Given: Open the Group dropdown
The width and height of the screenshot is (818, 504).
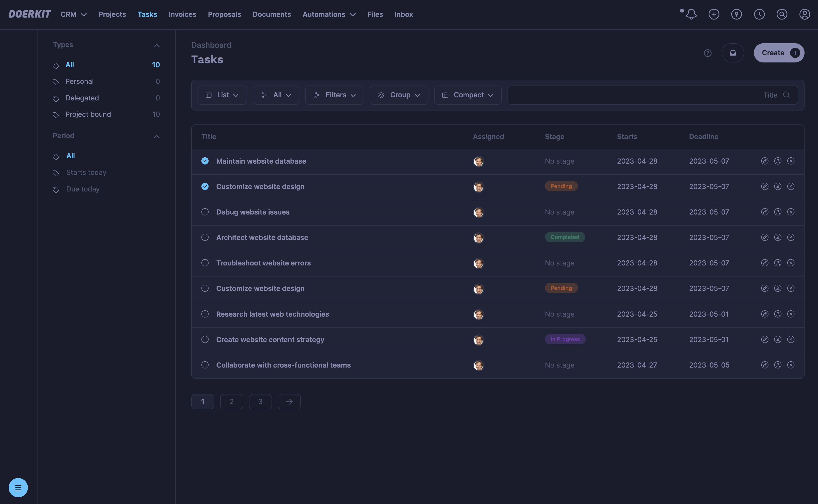Looking at the screenshot, I should tap(399, 95).
